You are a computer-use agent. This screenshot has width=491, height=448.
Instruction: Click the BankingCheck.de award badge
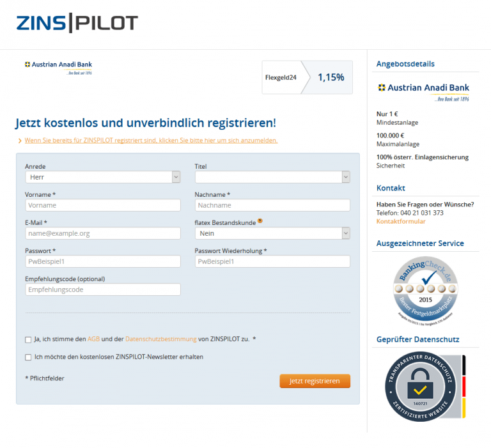(421, 290)
